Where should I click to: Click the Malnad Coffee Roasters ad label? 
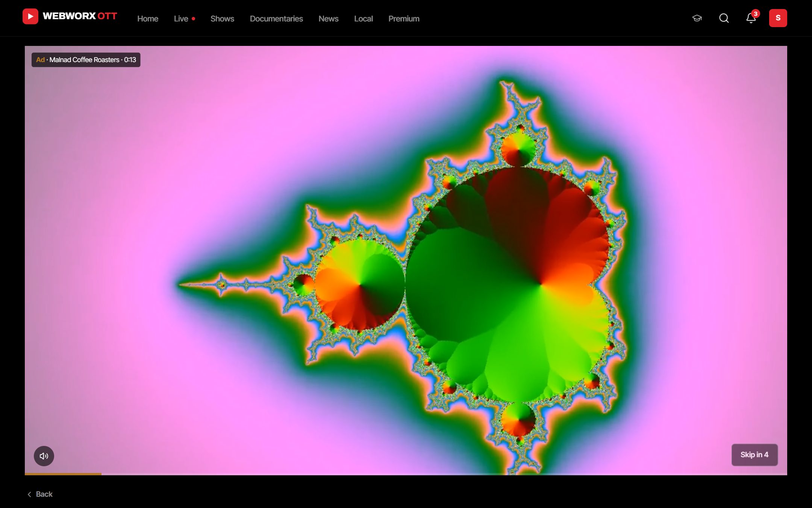86,60
